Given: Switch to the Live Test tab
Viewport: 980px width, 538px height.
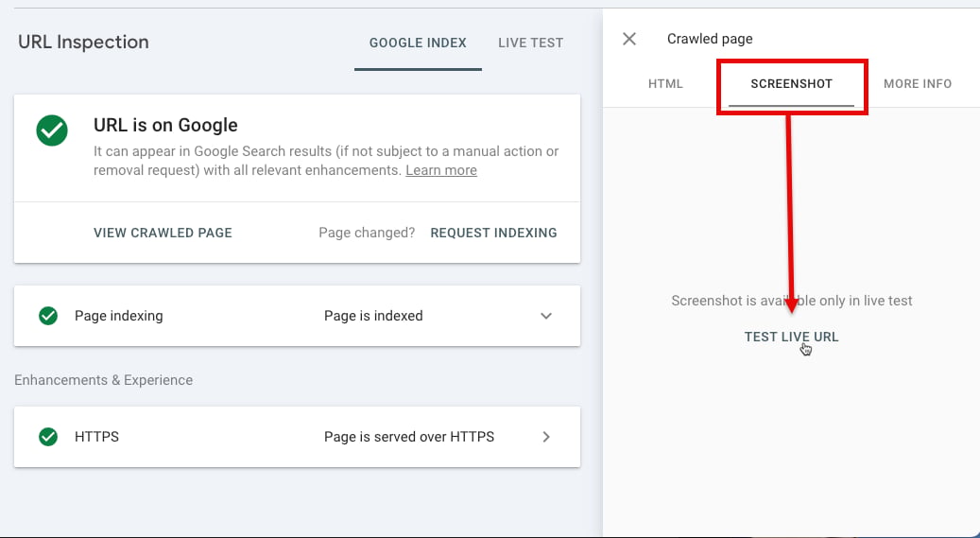Looking at the screenshot, I should [530, 43].
